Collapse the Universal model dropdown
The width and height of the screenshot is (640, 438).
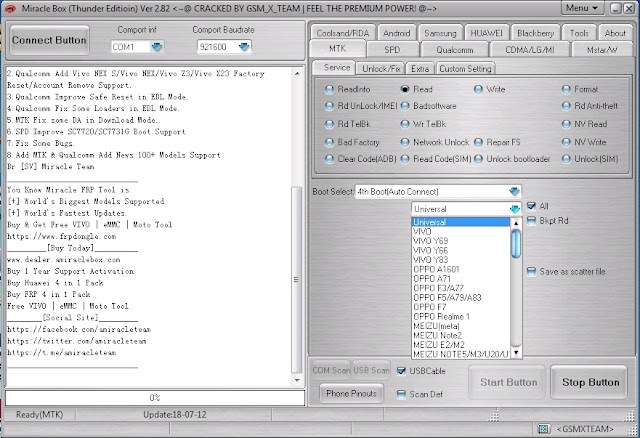[515, 209]
